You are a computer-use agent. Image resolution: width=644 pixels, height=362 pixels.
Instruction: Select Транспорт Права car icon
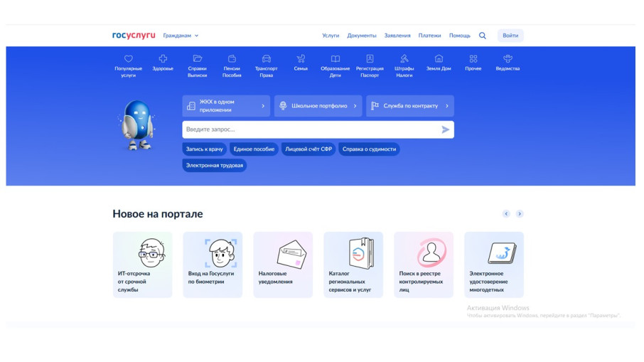[x=267, y=58]
